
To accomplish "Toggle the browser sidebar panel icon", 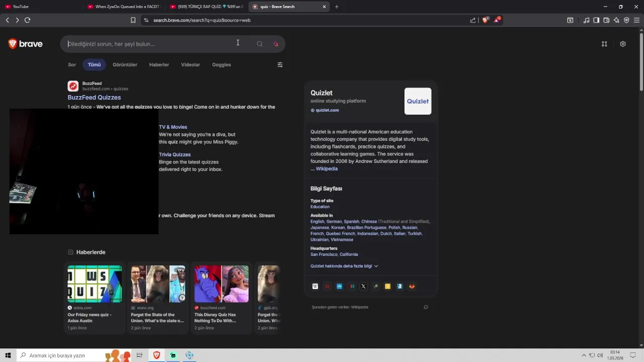I will 596,20.
